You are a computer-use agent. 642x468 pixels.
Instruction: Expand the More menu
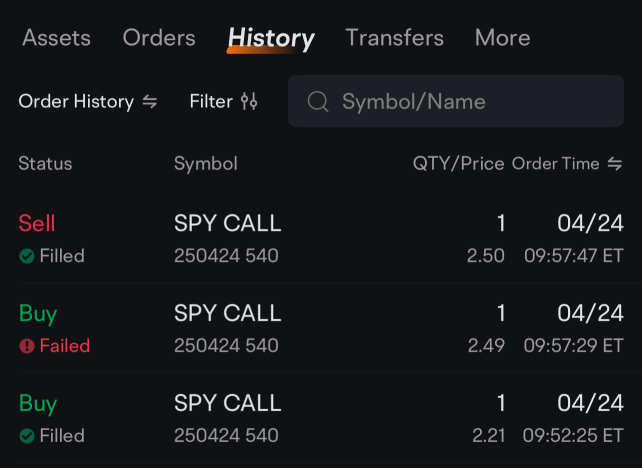click(503, 38)
